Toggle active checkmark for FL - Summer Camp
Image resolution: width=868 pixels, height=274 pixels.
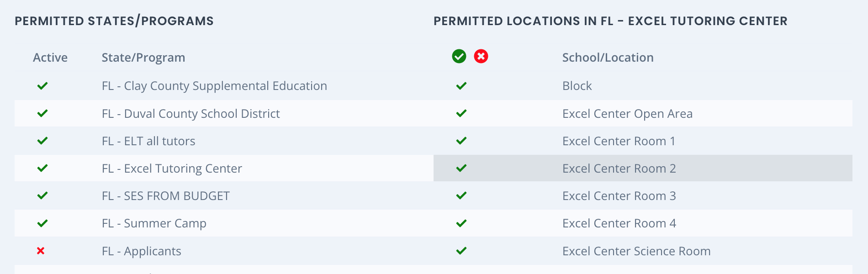point(42,223)
